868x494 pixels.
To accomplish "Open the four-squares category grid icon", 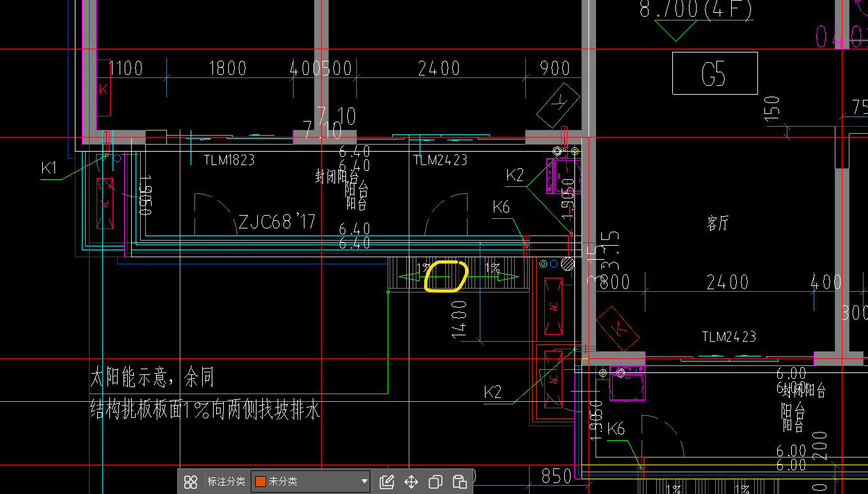I will pos(191,482).
